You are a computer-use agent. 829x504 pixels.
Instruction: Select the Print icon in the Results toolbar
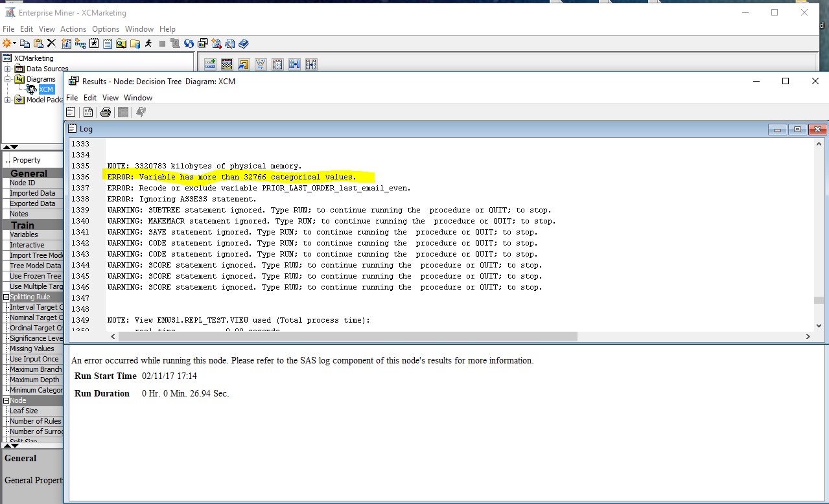point(105,111)
